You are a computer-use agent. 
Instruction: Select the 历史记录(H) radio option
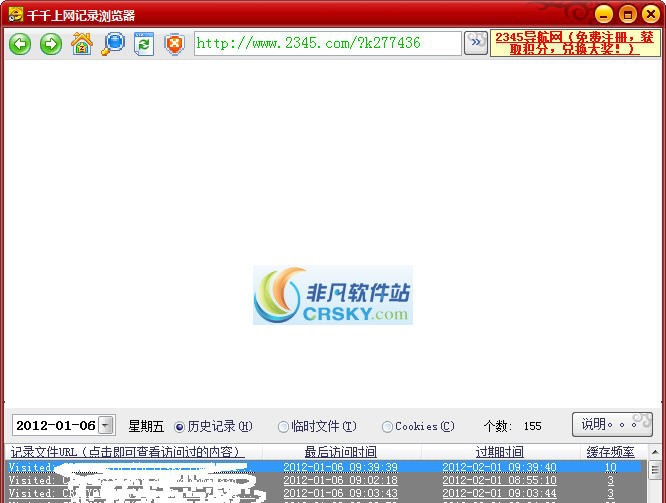pos(214,426)
